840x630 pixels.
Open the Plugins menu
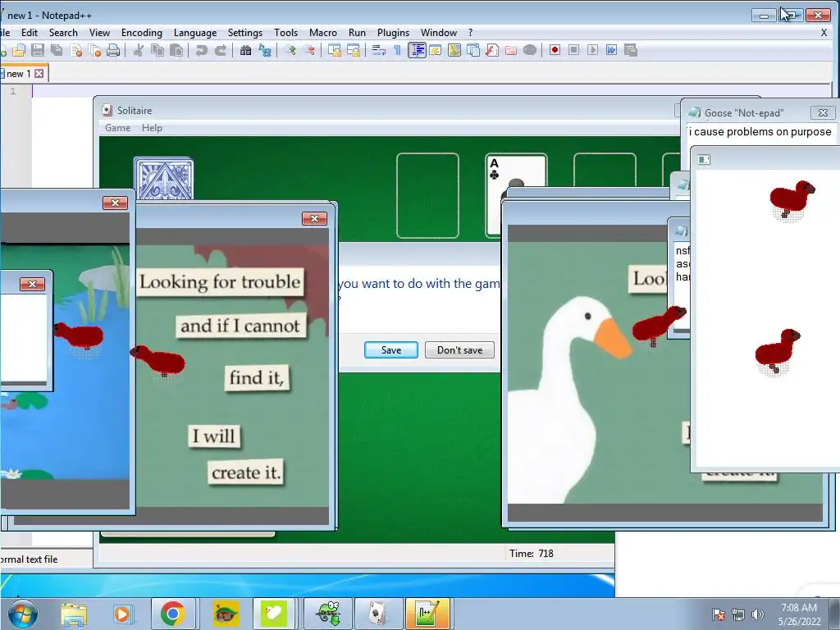393,33
